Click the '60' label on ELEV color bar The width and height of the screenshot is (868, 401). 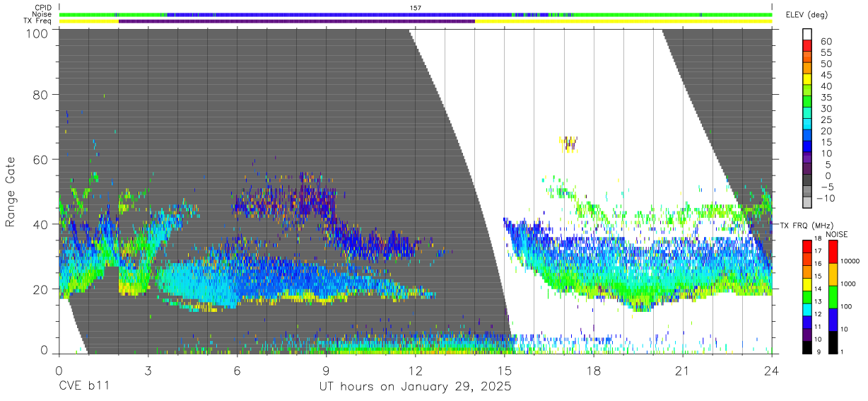[826, 42]
